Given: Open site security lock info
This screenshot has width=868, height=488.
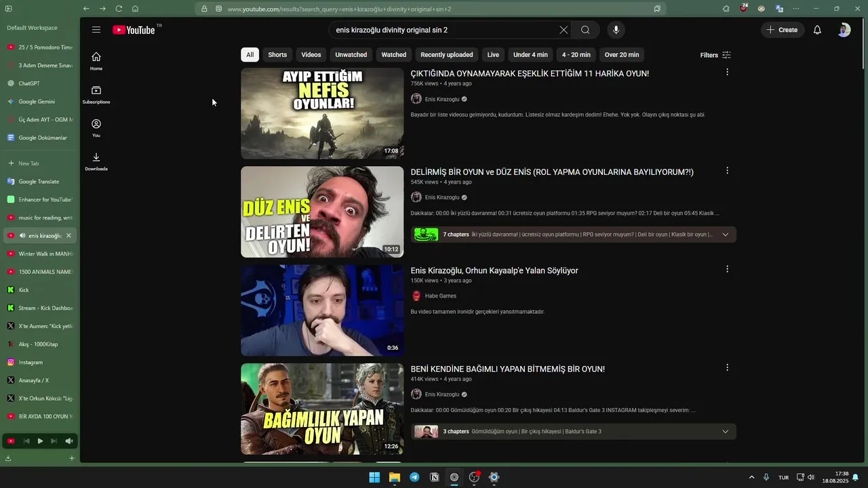Looking at the screenshot, I should tap(204, 9).
